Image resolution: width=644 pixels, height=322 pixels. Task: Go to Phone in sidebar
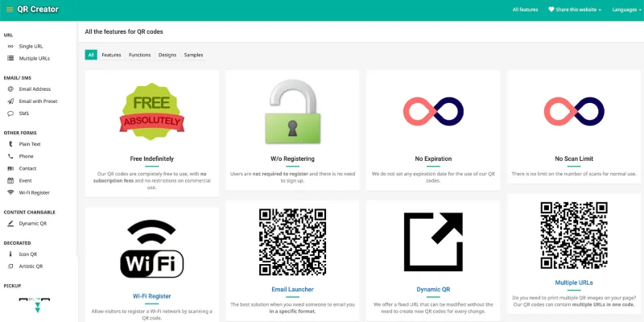click(27, 156)
